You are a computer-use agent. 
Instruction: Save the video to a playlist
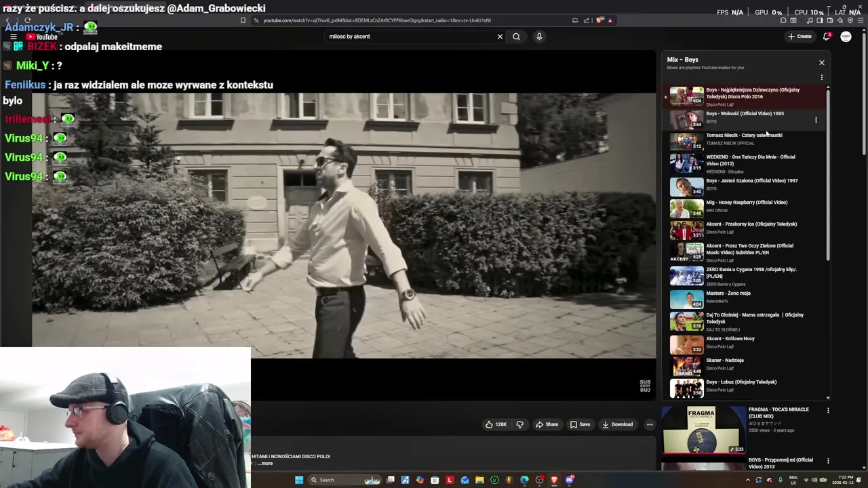(x=580, y=424)
